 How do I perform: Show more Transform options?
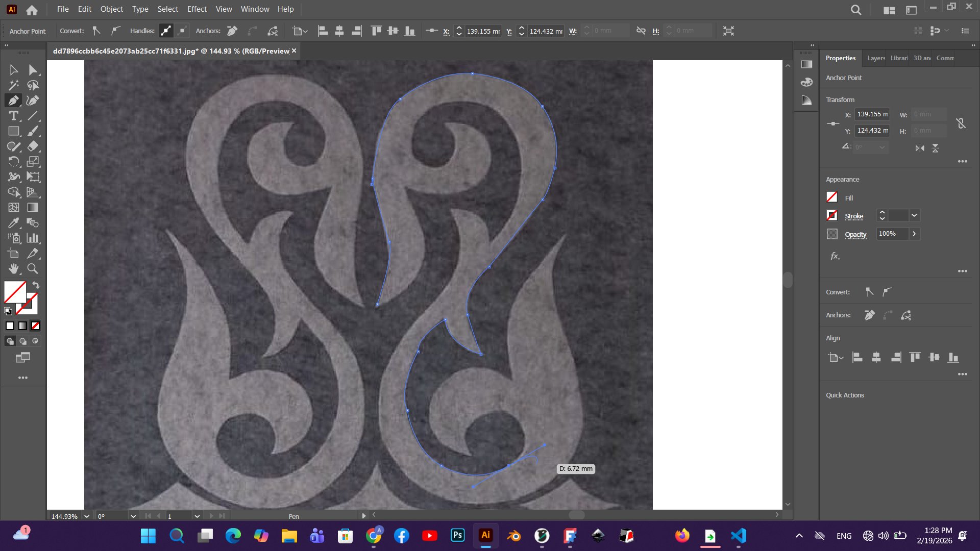(963, 161)
